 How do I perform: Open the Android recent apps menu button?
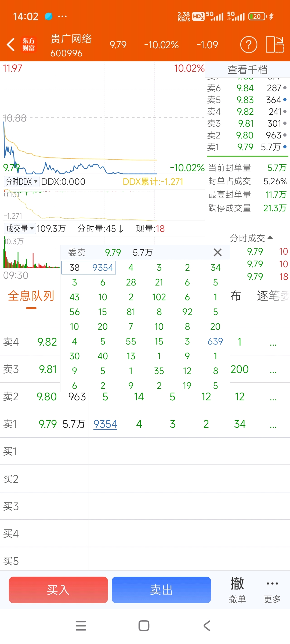(x=81, y=626)
